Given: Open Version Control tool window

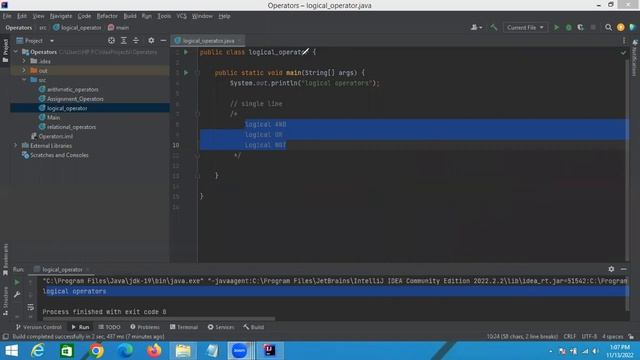Looking at the screenshot, I should 38,327.
